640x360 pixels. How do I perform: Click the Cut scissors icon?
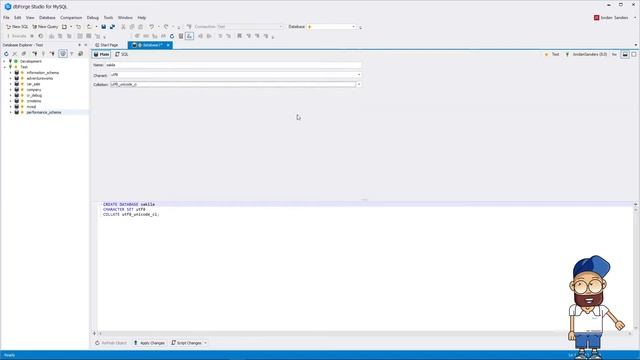click(123, 27)
